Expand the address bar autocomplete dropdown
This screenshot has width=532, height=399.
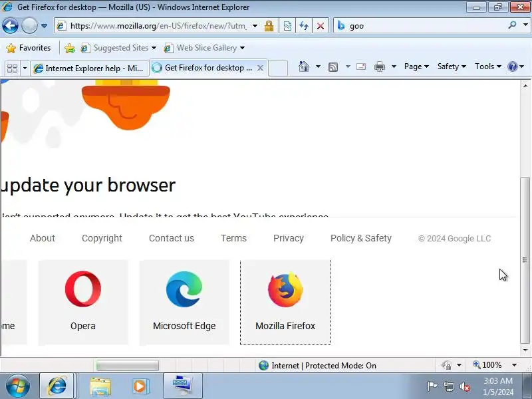pos(255,26)
